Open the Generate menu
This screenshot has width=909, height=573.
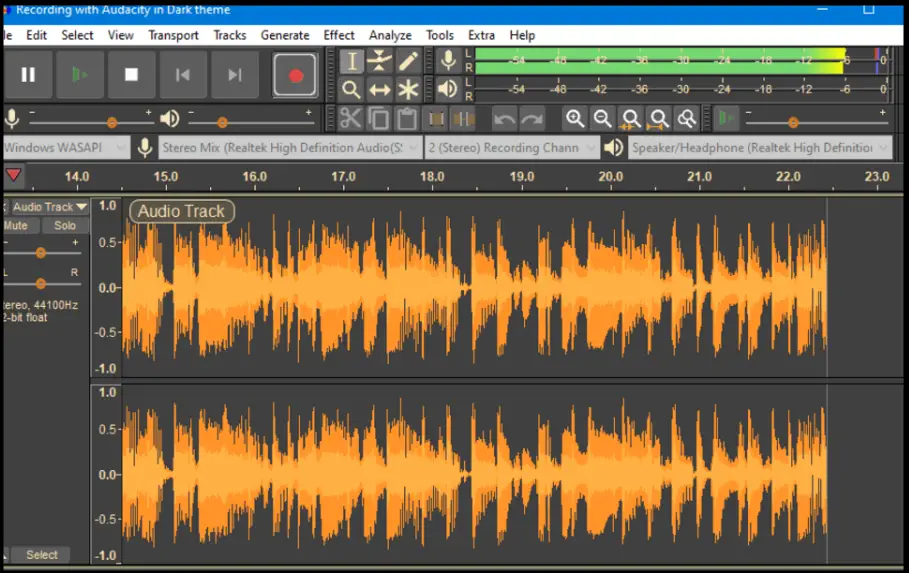coord(285,35)
